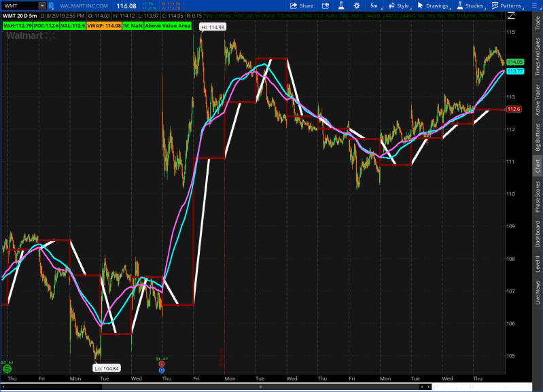The height and width of the screenshot is (392, 543).
Task: Click the R: 0.15 range value
Action: [194, 16]
